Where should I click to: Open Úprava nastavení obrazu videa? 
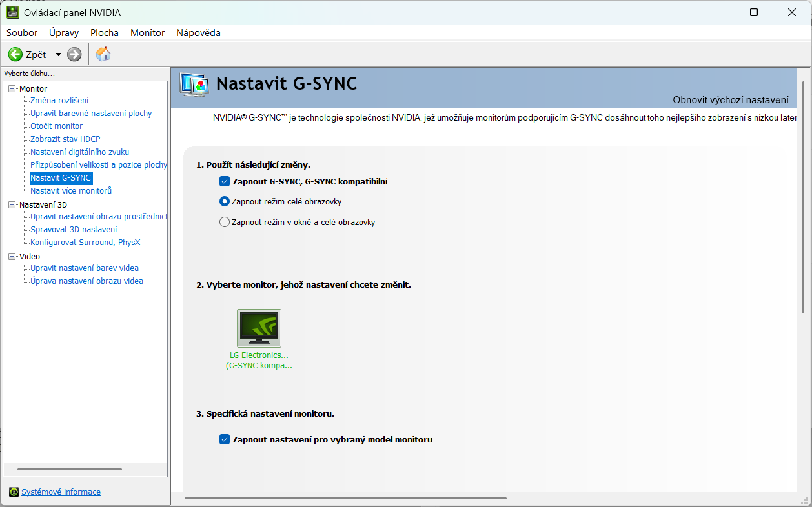[x=86, y=281]
